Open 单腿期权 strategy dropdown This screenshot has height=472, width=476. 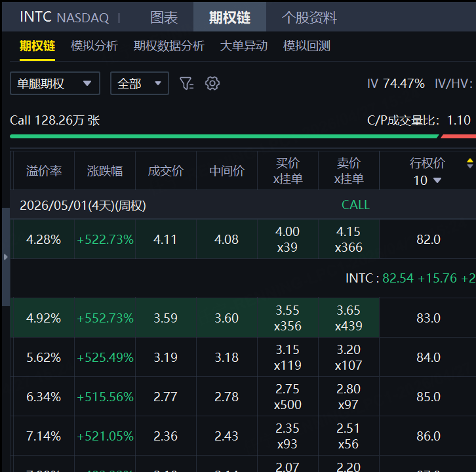(55, 83)
